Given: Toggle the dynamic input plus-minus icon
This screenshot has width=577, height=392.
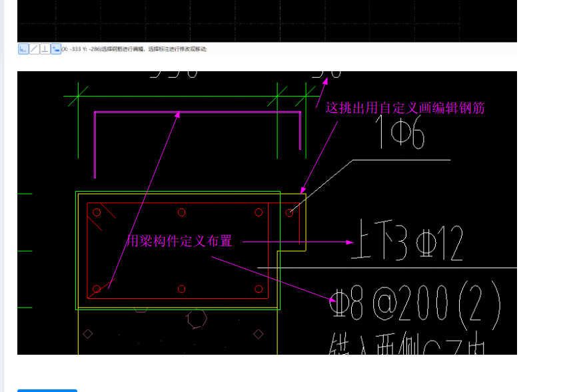Looking at the screenshot, I should [56, 49].
